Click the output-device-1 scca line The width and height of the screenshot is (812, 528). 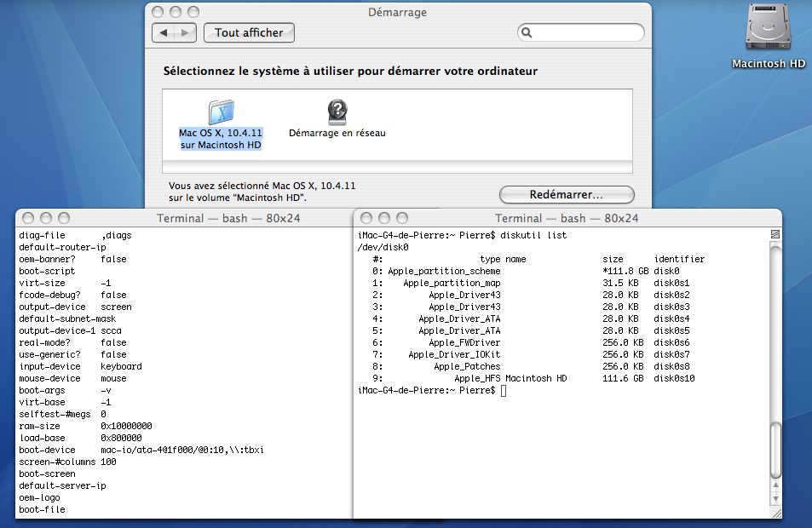tap(71, 330)
